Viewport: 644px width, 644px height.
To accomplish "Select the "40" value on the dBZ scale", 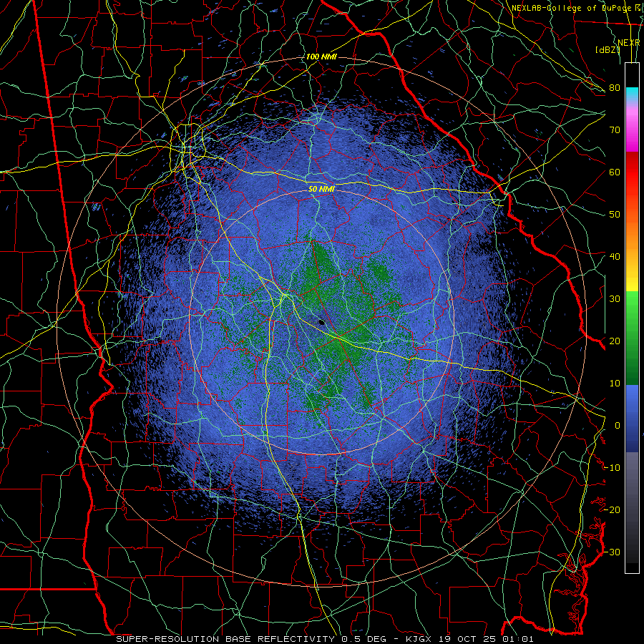I will click(x=615, y=257).
